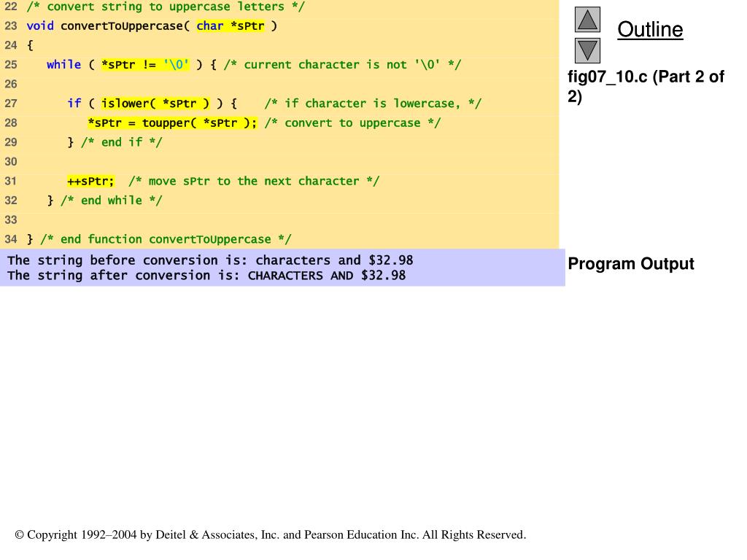Click comment 'move sPtr to the next character'
Screen dimensions: 747x560
[x=254, y=181]
